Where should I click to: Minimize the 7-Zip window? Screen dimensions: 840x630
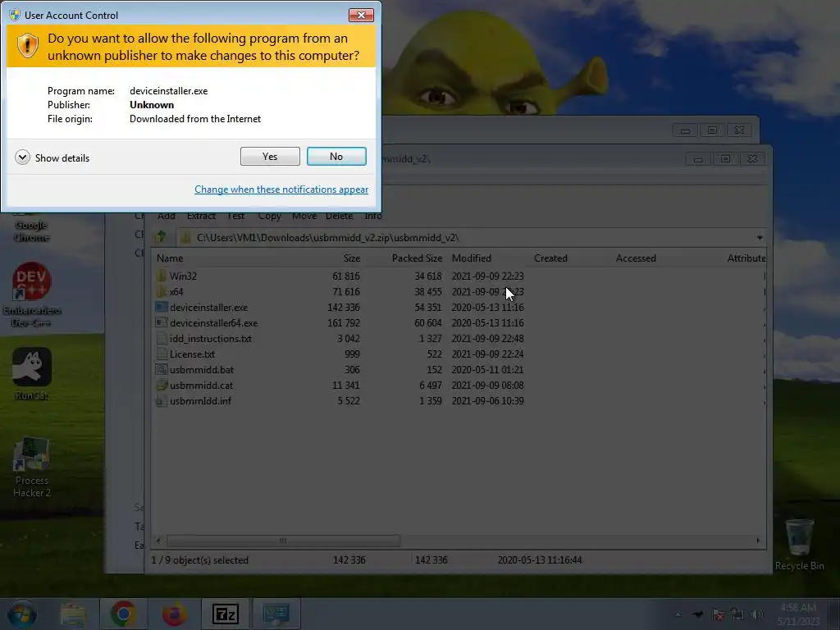pos(698,158)
